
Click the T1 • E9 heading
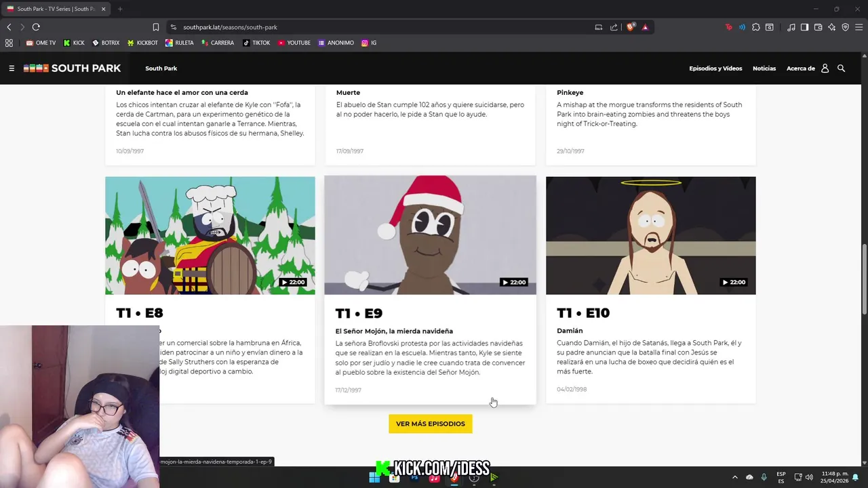[x=359, y=313]
